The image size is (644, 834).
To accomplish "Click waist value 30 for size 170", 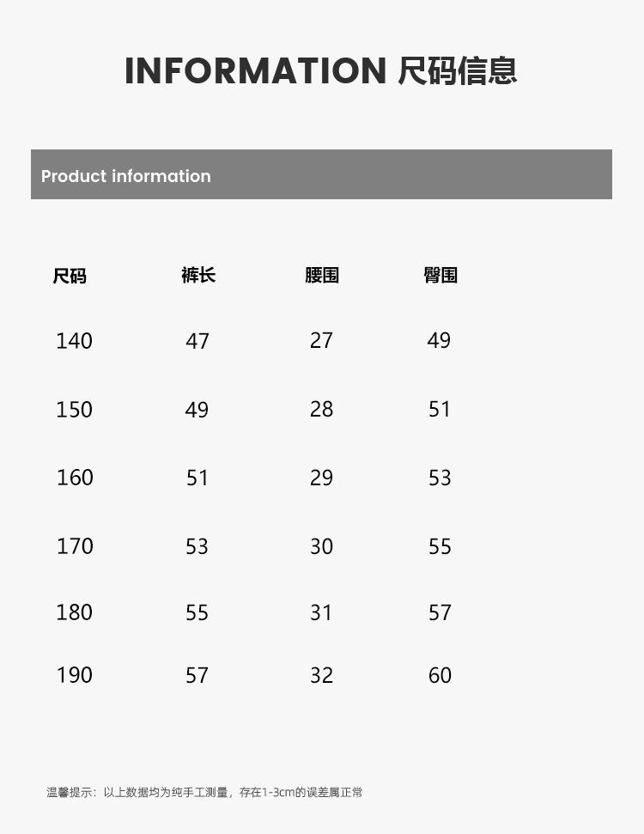I will pyautogui.click(x=321, y=546).
